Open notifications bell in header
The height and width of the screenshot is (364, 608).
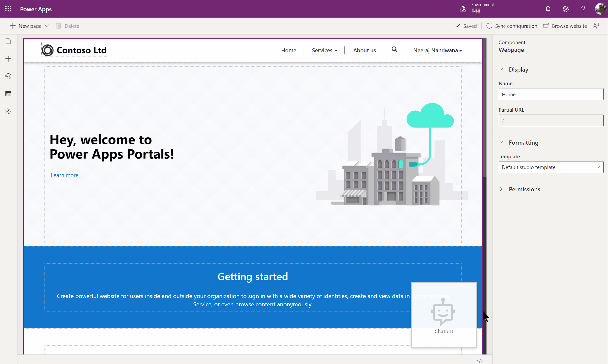coord(548,9)
